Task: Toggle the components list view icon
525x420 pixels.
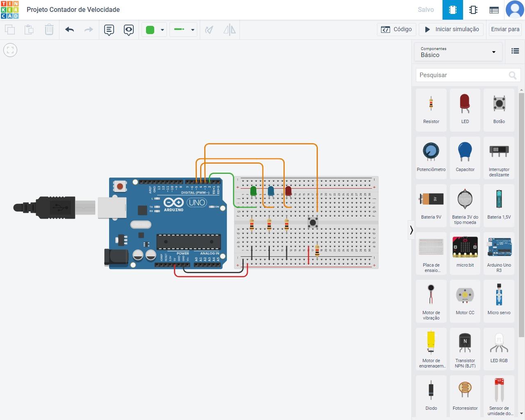Action: pos(515,51)
